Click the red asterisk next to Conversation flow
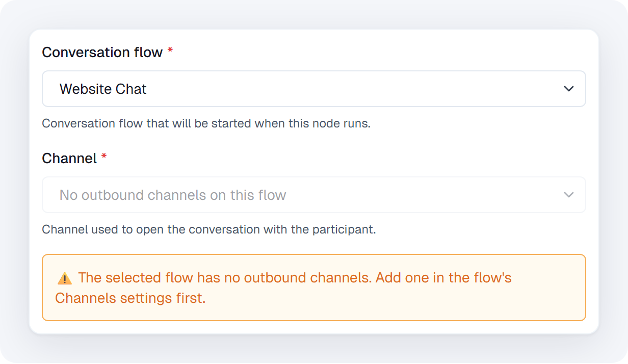 tap(170, 51)
